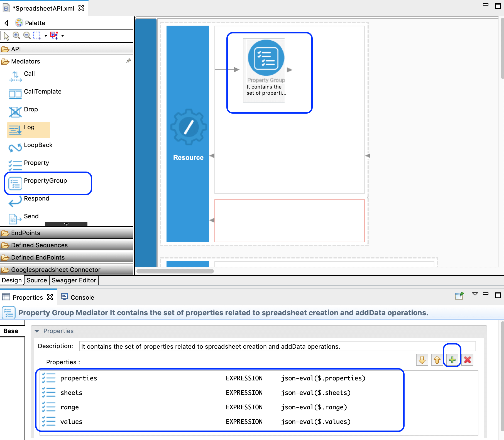This screenshot has width=504, height=440.
Task: Select the Zoom In palette tool
Action: [16, 35]
